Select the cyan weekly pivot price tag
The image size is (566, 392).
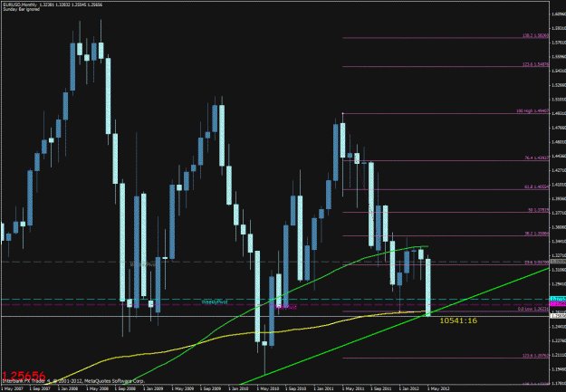click(558, 299)
